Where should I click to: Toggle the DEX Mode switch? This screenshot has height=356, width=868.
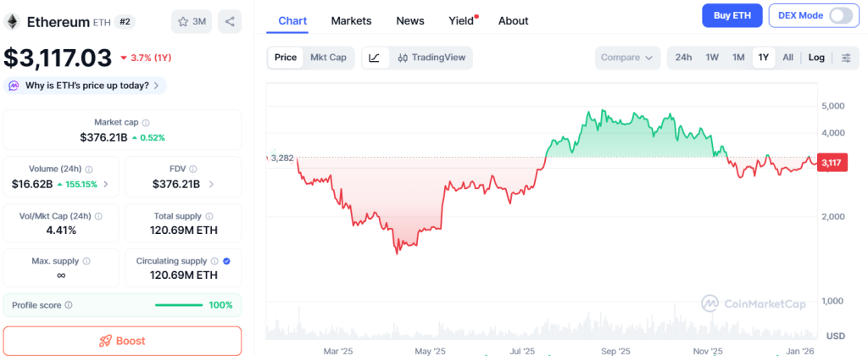[x=840, y=16]
